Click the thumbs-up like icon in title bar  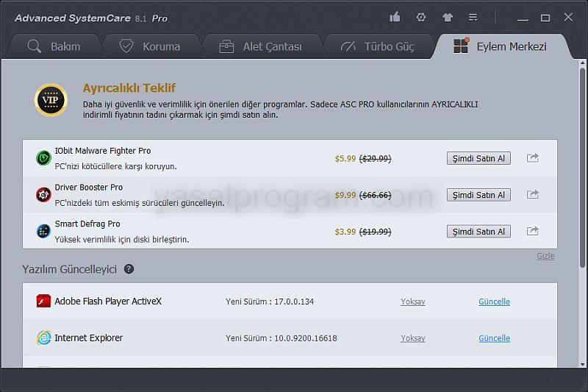(395, 17)
